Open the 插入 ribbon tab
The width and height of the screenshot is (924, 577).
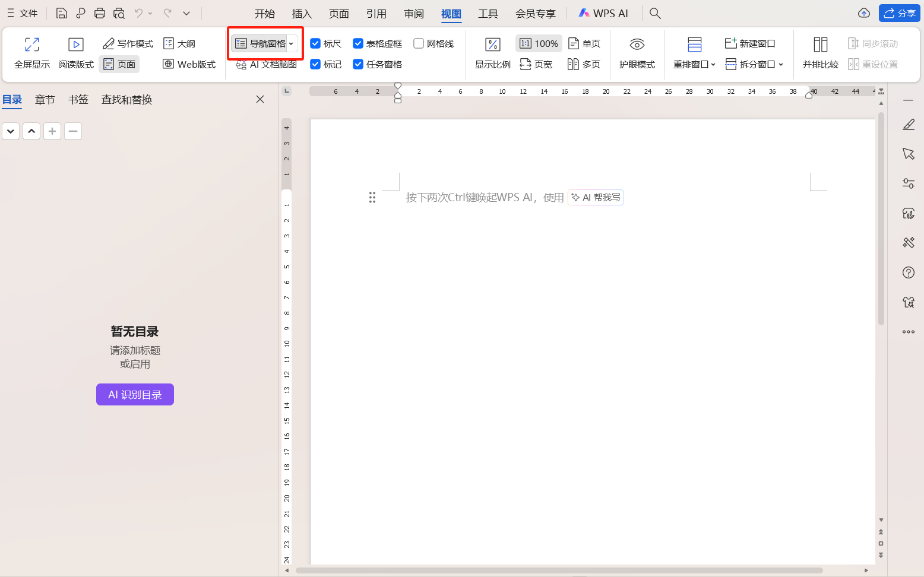(x=301, y=13)
